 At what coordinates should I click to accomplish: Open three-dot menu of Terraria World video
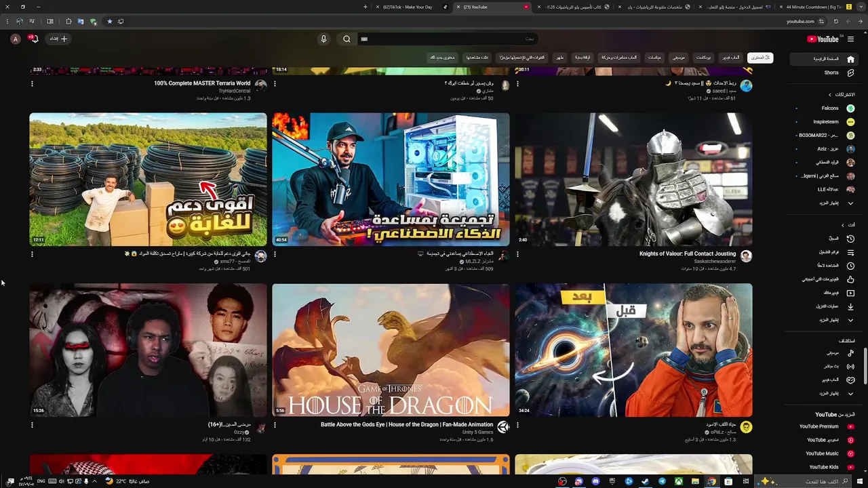(32, 84)
